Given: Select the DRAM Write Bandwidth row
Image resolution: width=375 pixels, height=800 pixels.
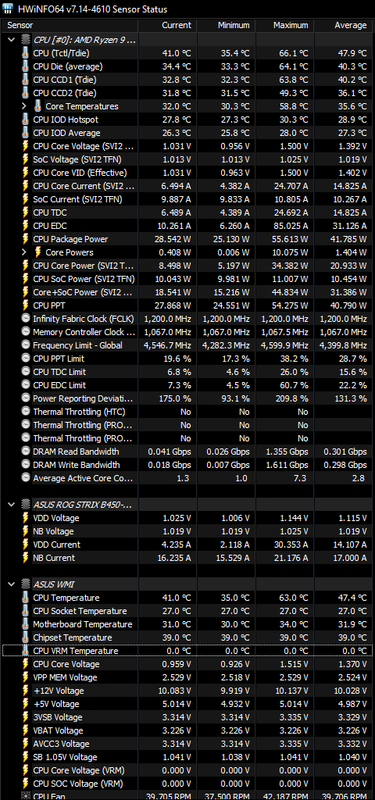Looking at the screenshot, I should point(187,464).
